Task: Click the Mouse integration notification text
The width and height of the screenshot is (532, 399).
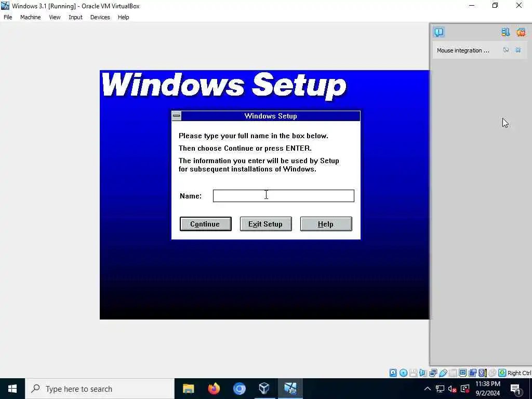Action: pyautogui.click(x=463, y=50)
